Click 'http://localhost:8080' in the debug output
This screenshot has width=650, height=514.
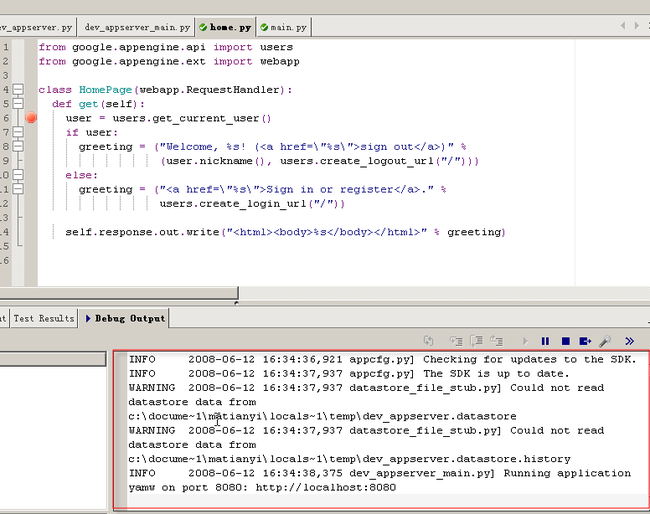[x=326, y=487]
